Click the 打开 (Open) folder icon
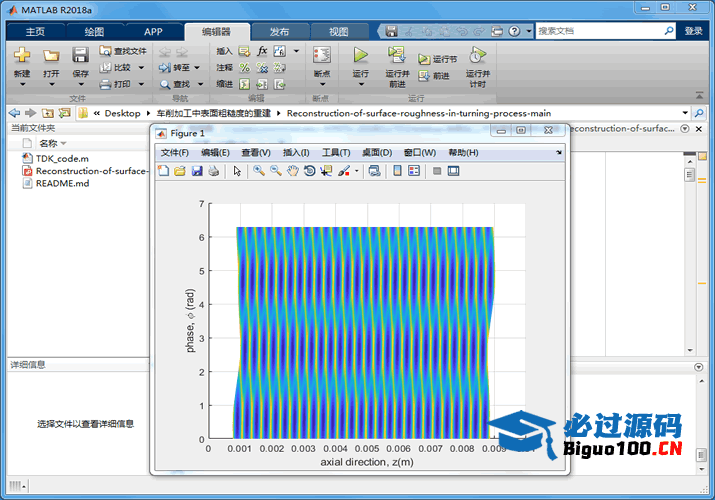 point(51,56)
